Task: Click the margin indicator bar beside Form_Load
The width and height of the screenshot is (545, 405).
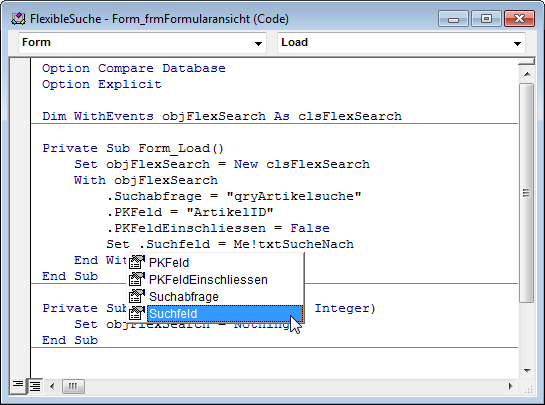Action: pos(20,148)
